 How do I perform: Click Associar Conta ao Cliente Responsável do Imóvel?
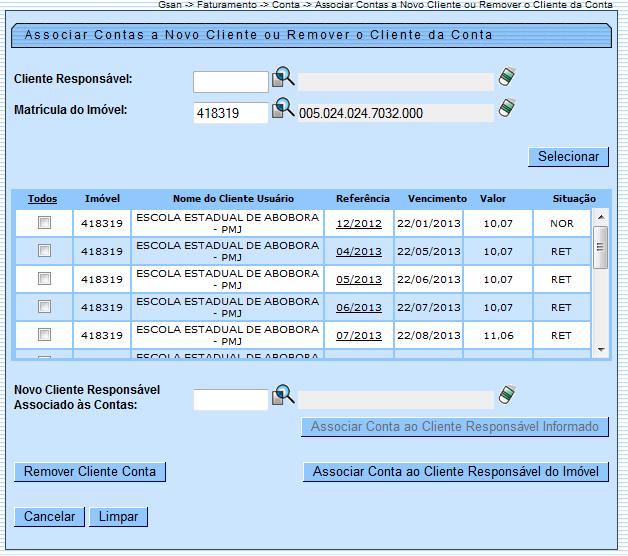click(x=455, y=471)
